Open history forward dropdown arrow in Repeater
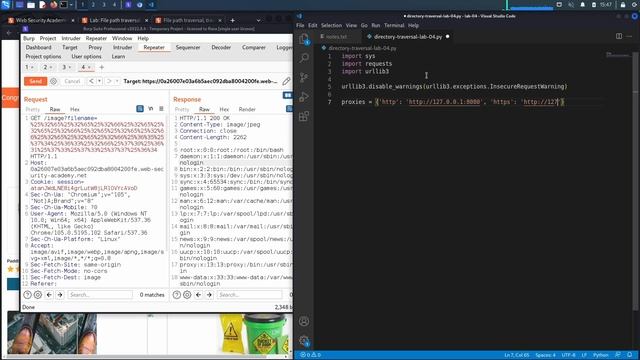The height and width of the screenshot is (360, 640). (117, 81)
